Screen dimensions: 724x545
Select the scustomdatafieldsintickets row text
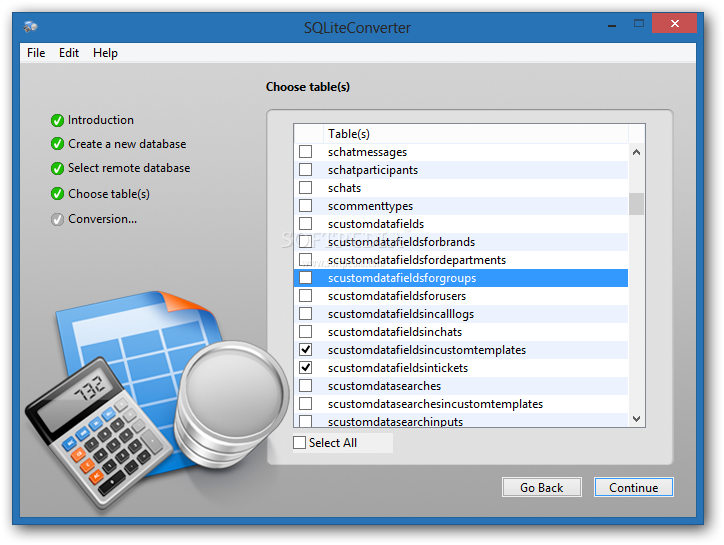(398, 368)
